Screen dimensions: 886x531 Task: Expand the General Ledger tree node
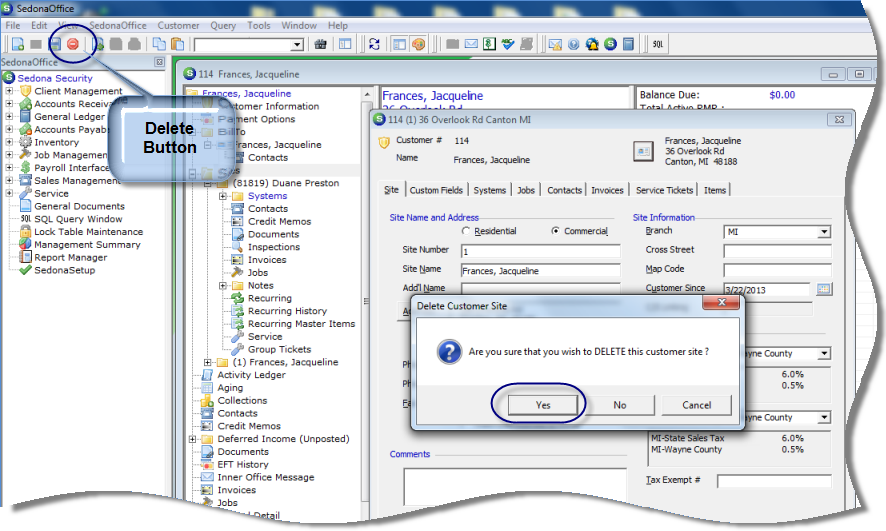point(9,116)
